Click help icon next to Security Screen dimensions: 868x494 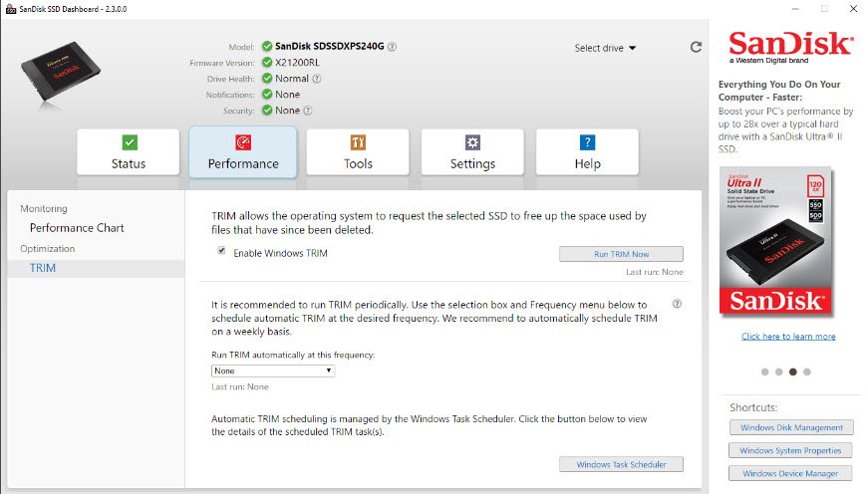[x=308, y=111]
